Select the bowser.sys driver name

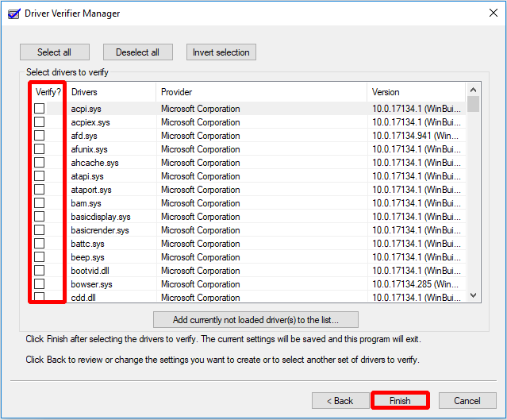pos(91,284)
